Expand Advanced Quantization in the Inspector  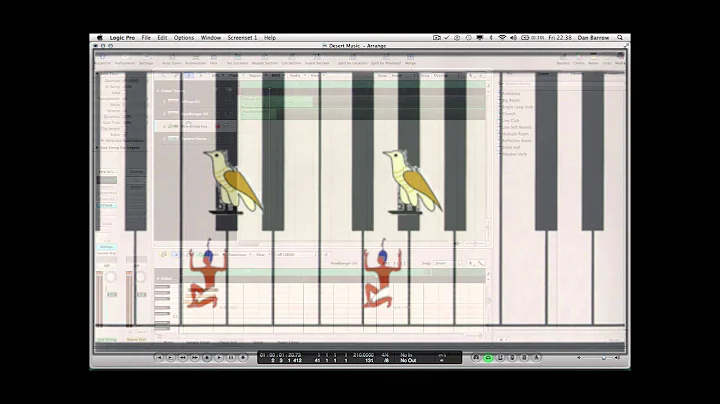pos(102,140)
